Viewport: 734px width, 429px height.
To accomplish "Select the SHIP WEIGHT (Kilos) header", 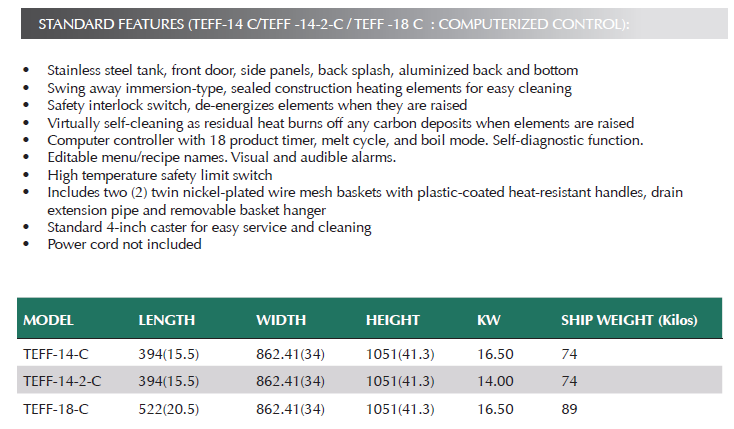I will (x=629, y=320).
